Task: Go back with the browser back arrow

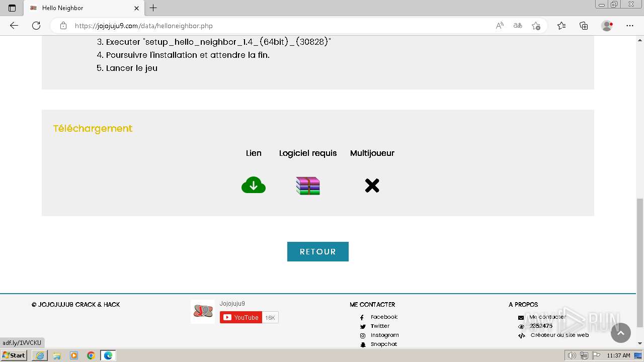Action: pos(14,26)
